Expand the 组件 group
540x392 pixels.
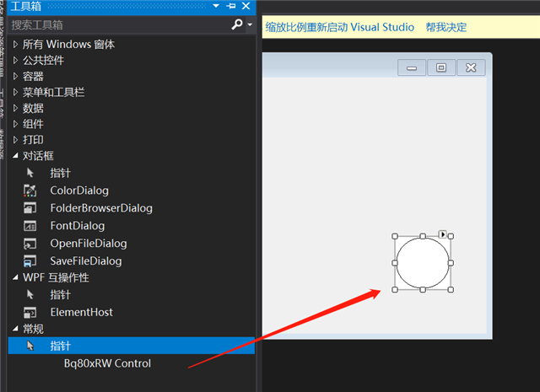(15, 124)
